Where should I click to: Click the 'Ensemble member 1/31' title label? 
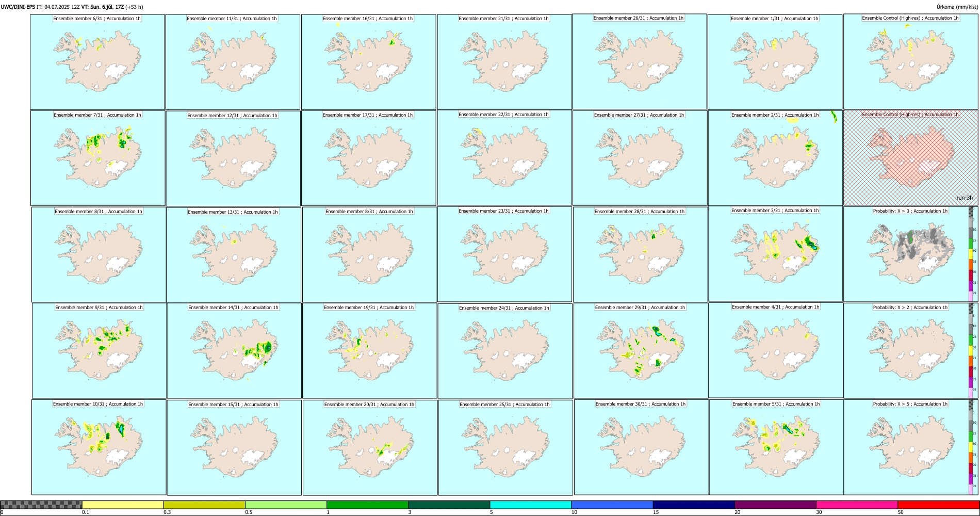(x=775, y=19)
